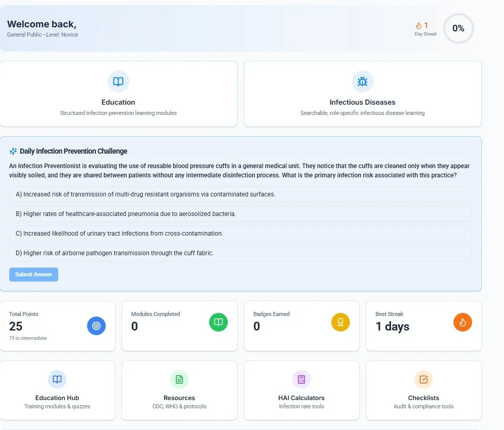Screen dimensions: 504x430
Task: Click the HAI Calculators calculator icon
Action: (x=301, y=379)
